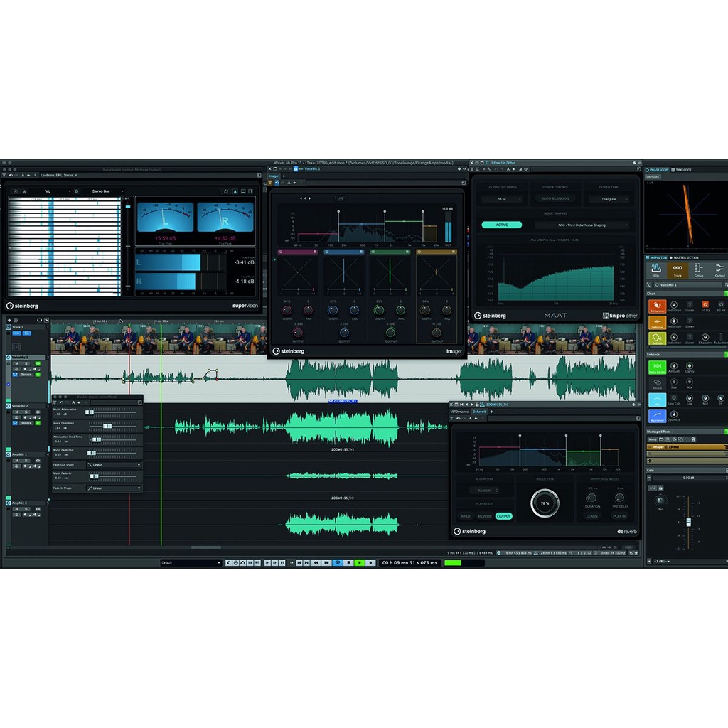Image resolution: width=728 pixels, height=728 pixels.
Task: Mute the VoiceMic 1 track
Action: point(16,363)
